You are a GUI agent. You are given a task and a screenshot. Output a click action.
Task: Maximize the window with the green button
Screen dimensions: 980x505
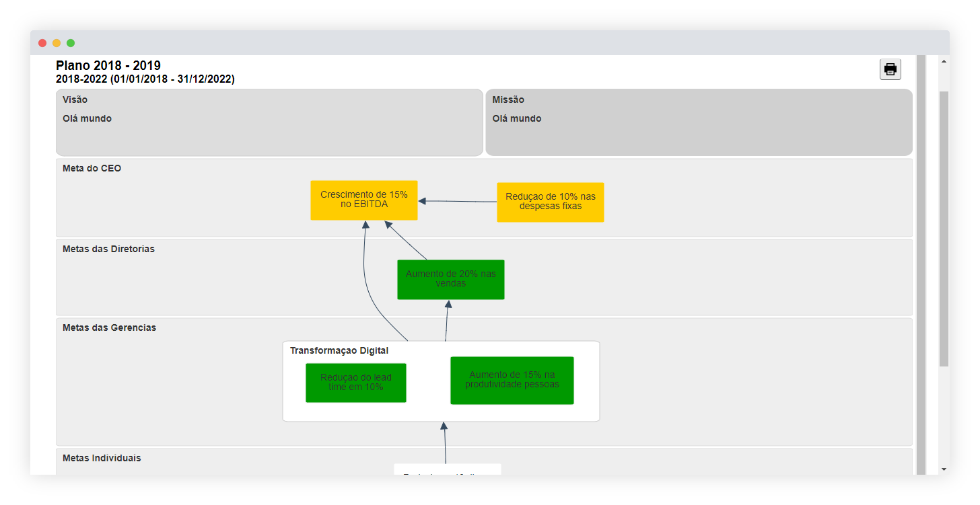tap(71, 43)
